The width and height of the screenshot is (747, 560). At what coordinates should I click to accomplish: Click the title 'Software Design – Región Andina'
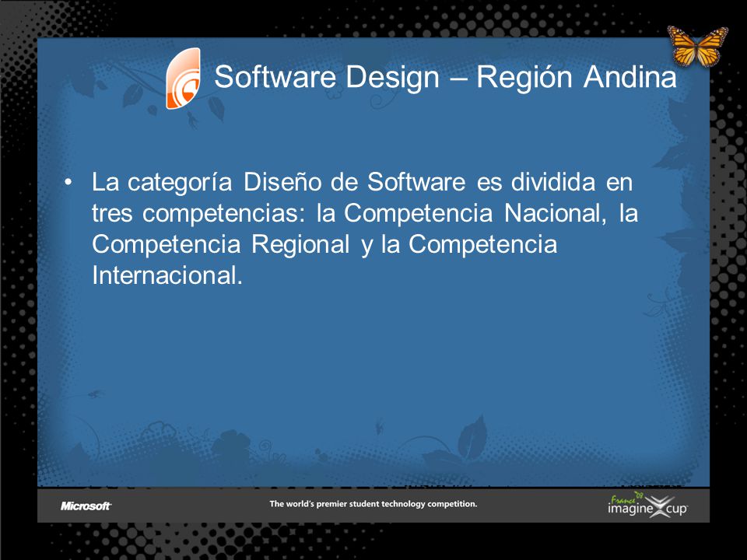[x=445, y=77]
